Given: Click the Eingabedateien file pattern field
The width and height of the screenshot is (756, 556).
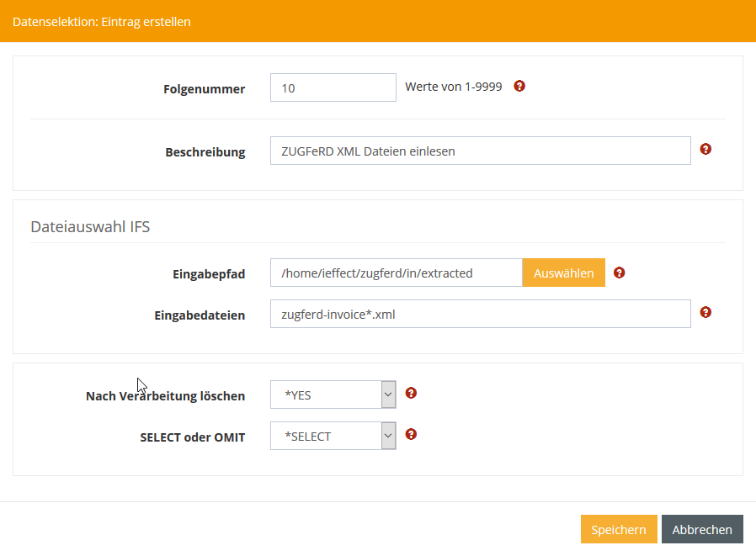Looking at the screenshot, I should point(480,315).
